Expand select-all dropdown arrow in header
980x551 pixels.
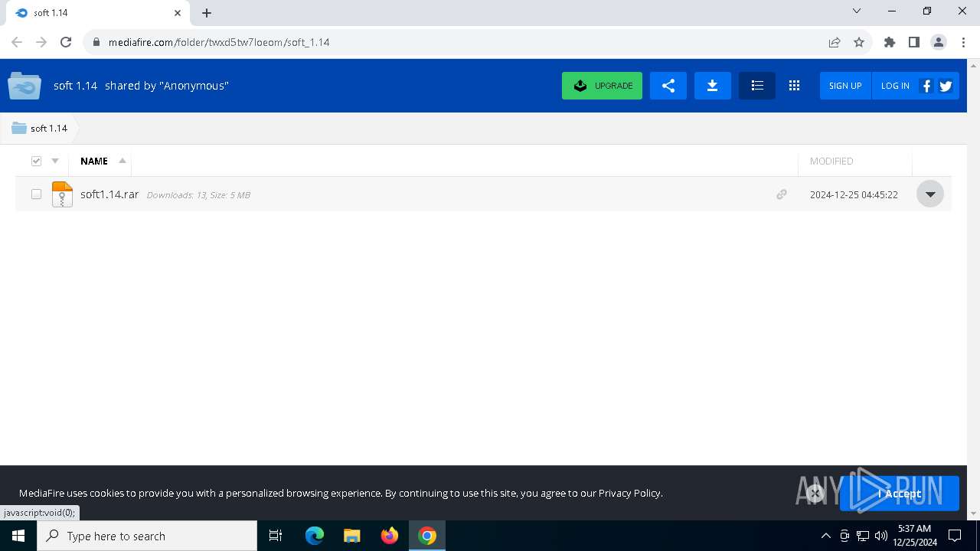pyautogui.click(x=55, y=161)
